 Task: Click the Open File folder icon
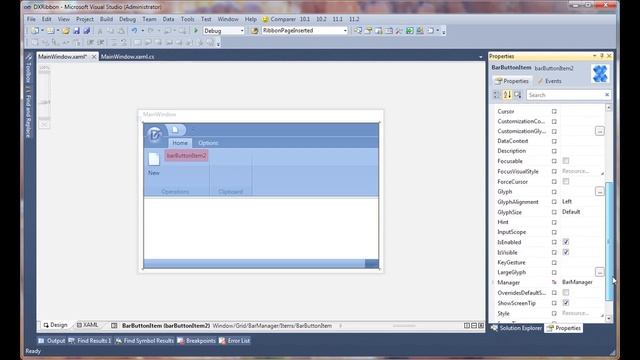coord(66,31)
